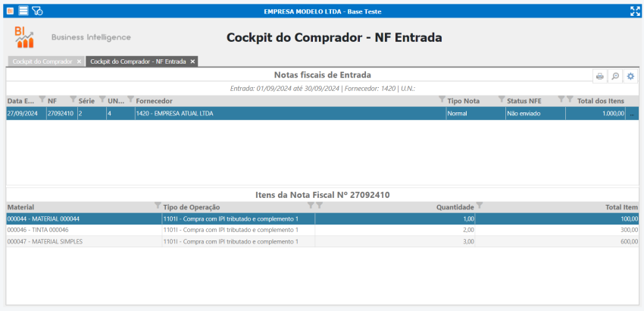
Task: Click the 100,00 total item cell
Action: [x=557, y=219]
